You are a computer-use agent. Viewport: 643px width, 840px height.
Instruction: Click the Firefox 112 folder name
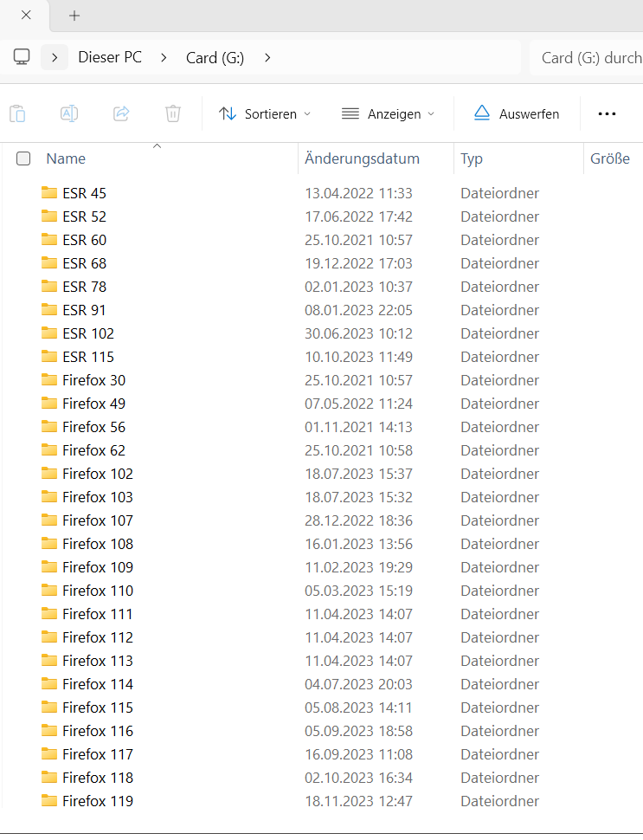98,637
